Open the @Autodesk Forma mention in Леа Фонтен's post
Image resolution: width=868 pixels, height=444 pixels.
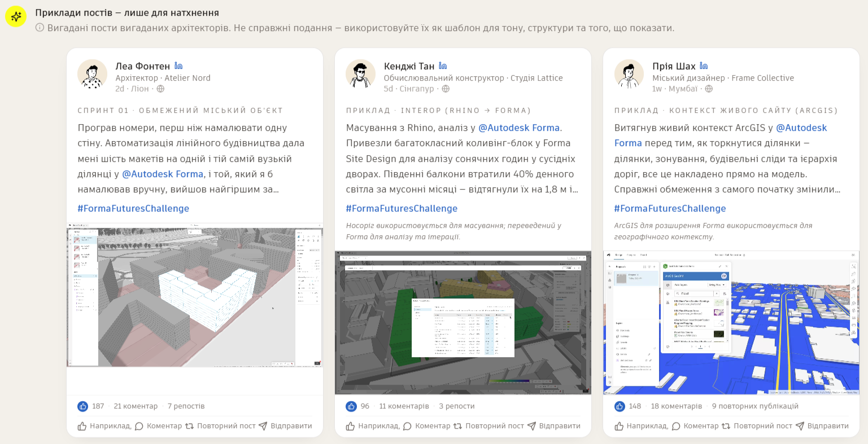[x=163, y=174]
